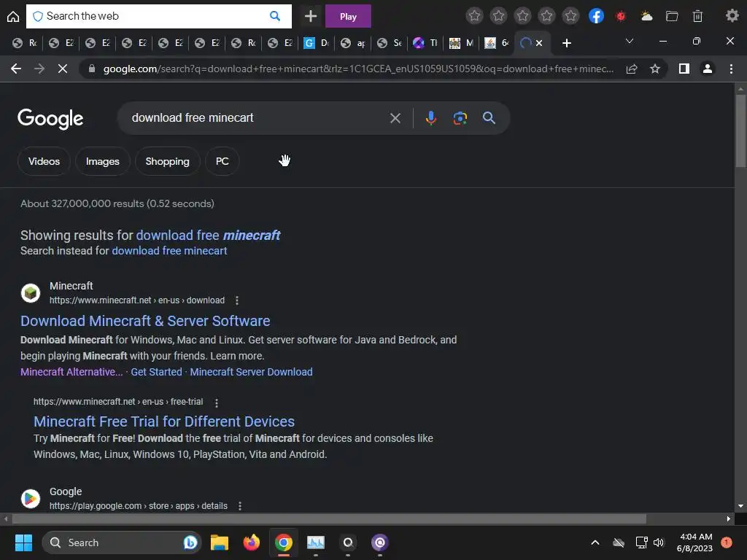Filter results by Shopping
This screenshot has height=560, width=747.
pos(167,161)
